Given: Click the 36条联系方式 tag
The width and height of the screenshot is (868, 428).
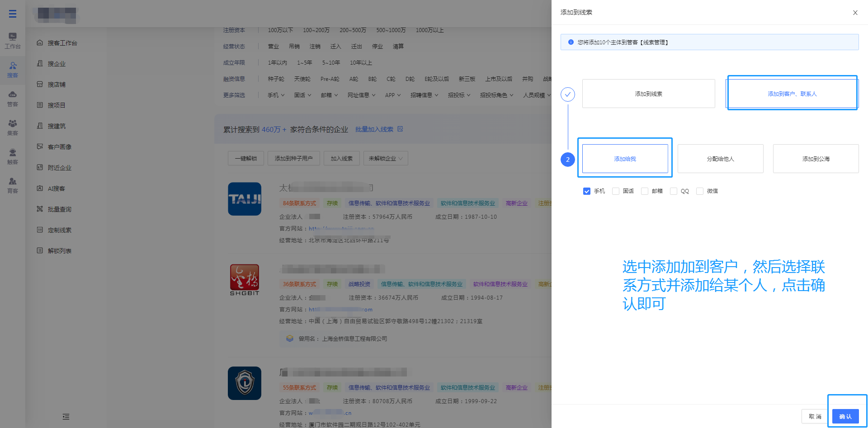Looking at the screenshot, I should click(299, 284).
